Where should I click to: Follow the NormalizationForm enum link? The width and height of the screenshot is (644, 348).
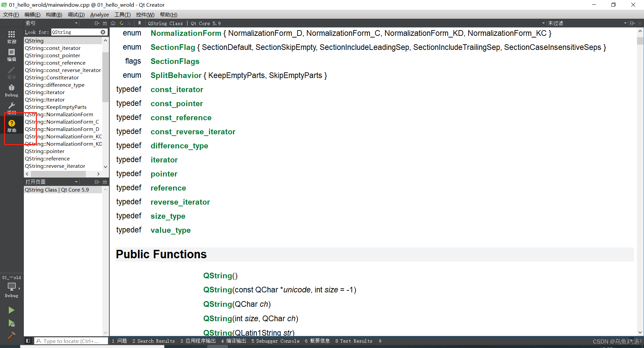(186, 33)
